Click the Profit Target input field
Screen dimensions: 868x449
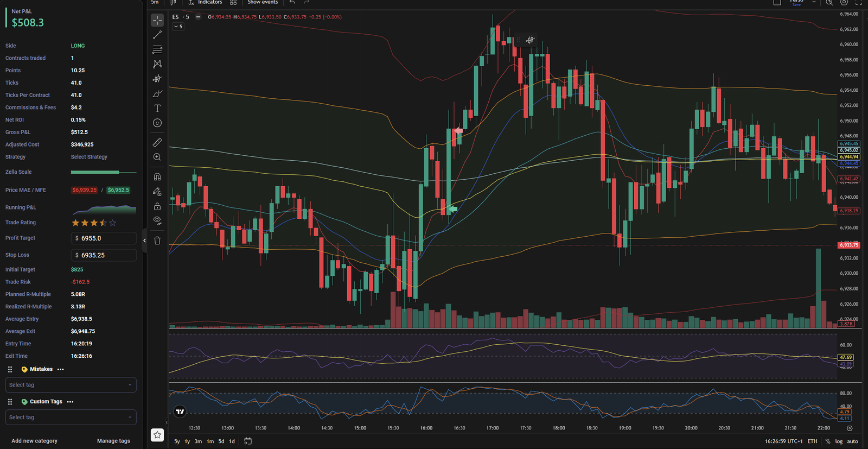pos(104,238)
